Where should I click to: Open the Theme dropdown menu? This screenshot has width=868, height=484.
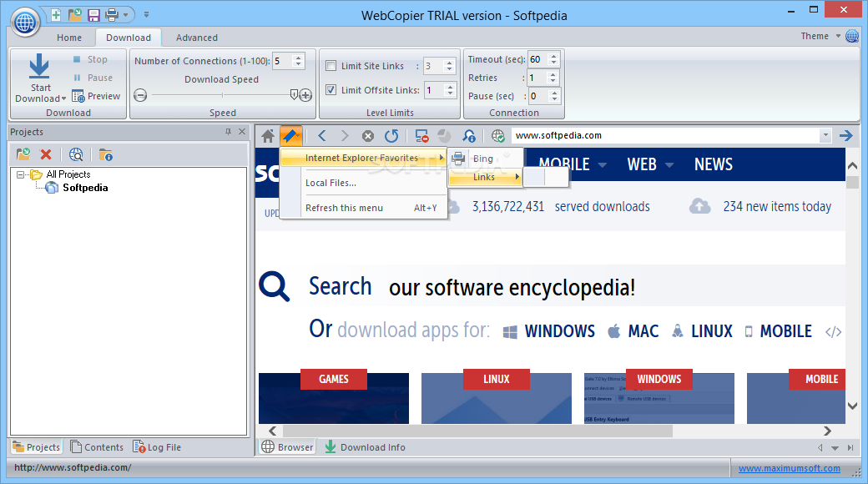[820, 36]
